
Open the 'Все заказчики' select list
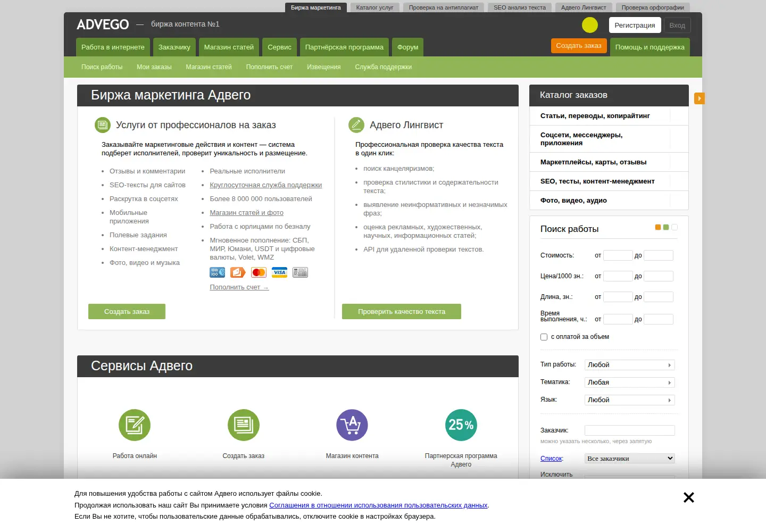[630, 458]
